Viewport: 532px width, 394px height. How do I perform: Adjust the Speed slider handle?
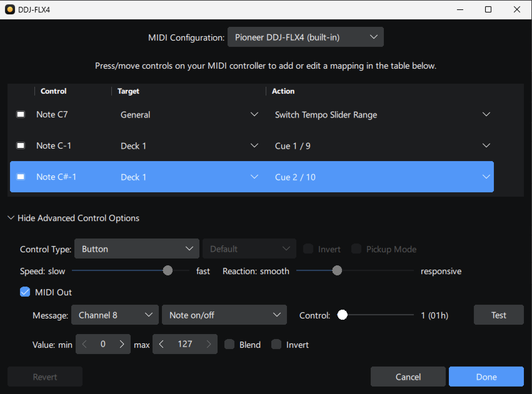pos(168,271)
